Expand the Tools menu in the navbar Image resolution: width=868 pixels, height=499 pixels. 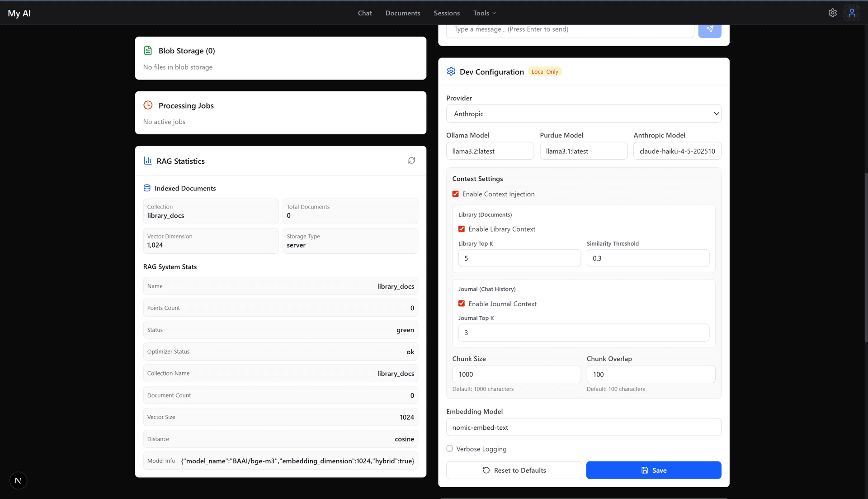point(484,13)
